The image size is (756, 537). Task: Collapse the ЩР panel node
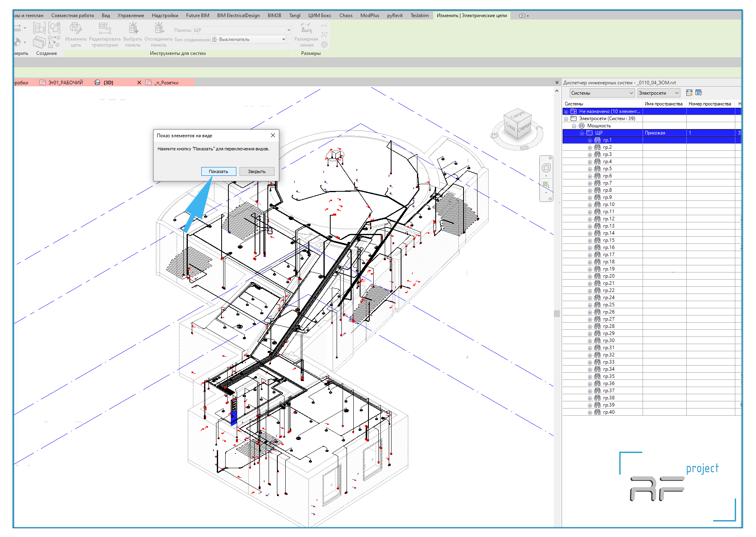[x=582, y=133]
